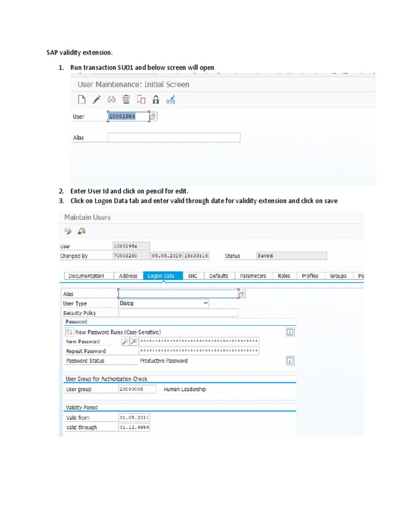
Task: Click the info icon beside Password Status
Action: (290, 361)
